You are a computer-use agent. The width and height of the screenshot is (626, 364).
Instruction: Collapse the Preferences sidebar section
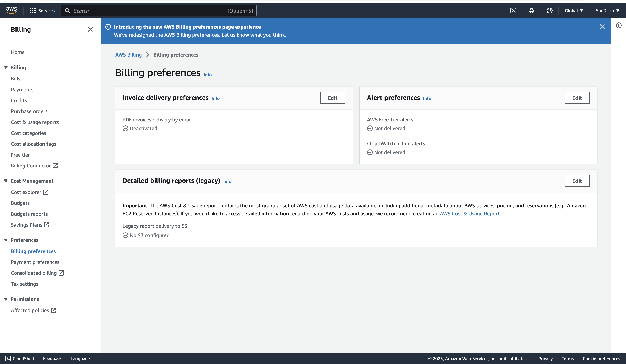[x=6, y=240]
